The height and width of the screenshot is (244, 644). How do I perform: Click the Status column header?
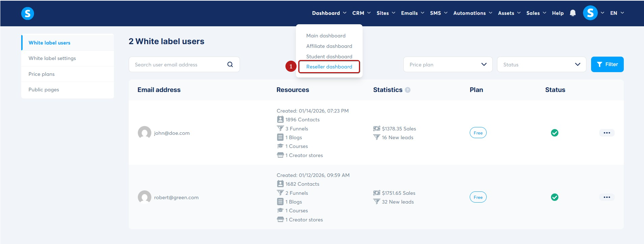pyautogui.click(x=555, y=90)
